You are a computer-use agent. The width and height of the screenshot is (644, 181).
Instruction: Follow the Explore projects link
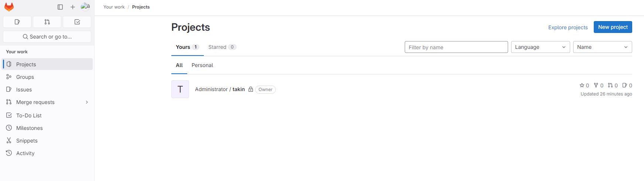tap(568, 27)
